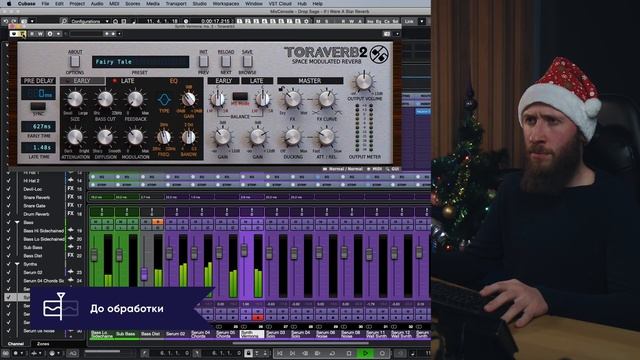This screenshot has width=640, height=360.
Task: Click the FX CURVE knob
Action: point(326,99)
